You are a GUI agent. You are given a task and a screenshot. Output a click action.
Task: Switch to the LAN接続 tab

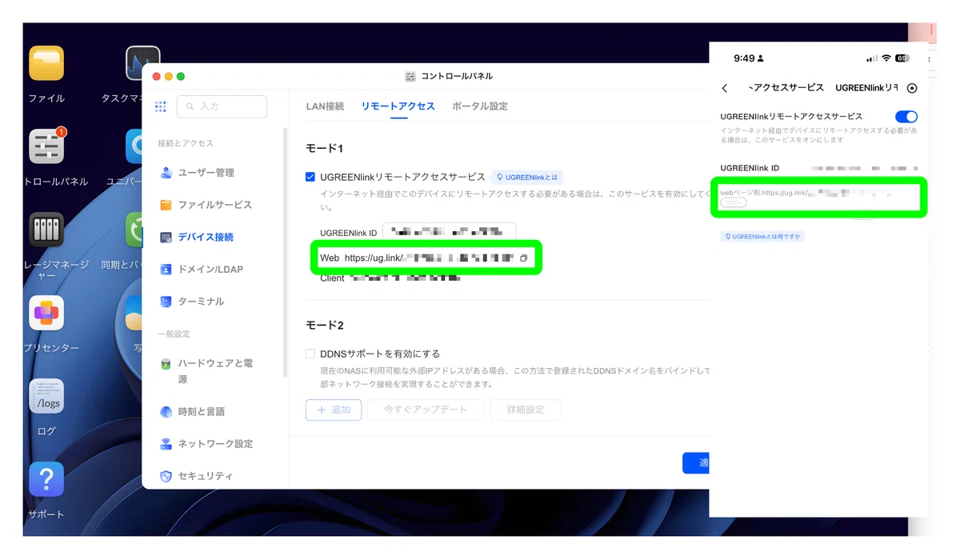click(325, 106)
